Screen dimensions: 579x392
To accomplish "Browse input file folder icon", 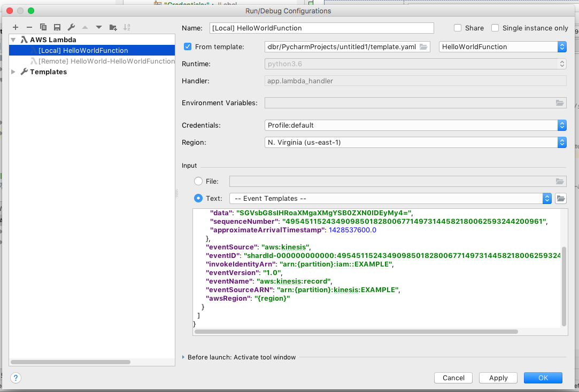I will coord(560,182).
